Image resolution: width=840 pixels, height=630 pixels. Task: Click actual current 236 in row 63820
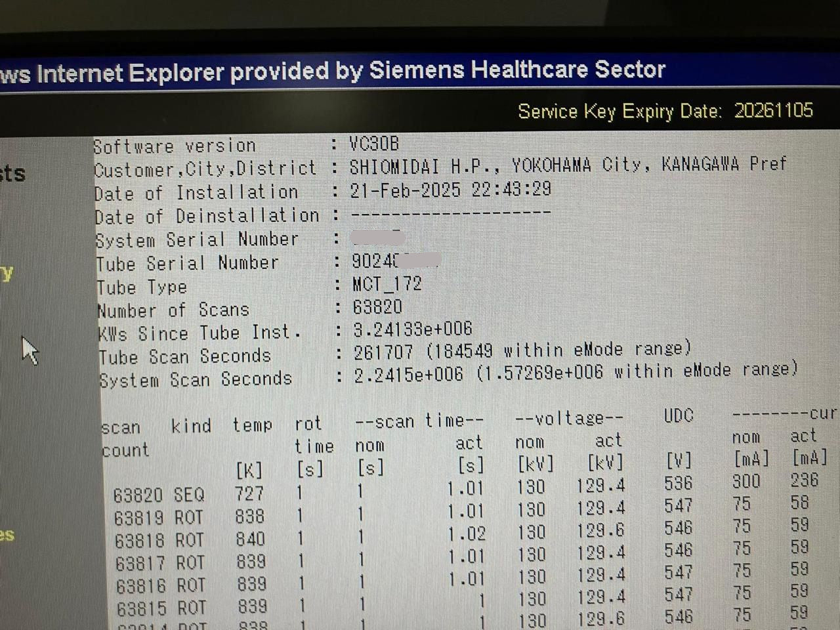tap(804, 480)
